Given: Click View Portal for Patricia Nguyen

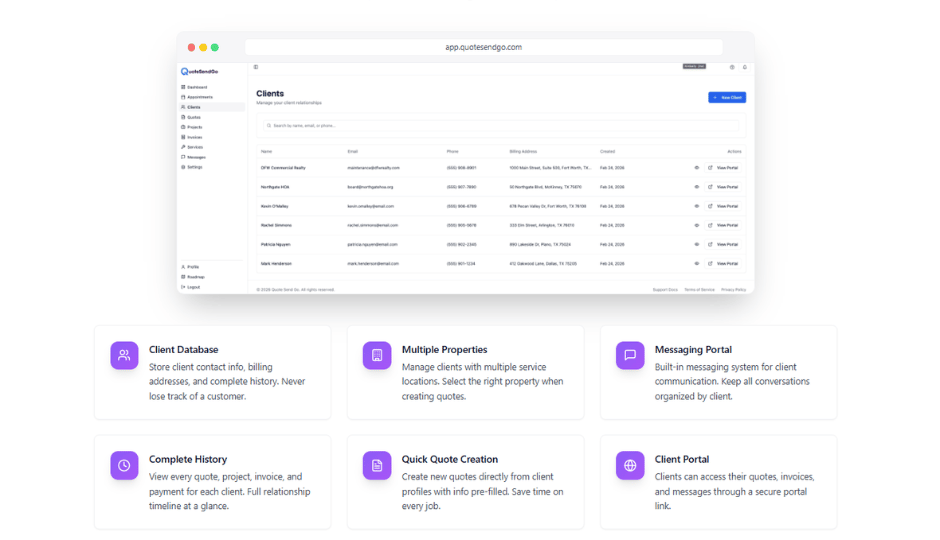Looking at the screenshot, I should (724, 245).
